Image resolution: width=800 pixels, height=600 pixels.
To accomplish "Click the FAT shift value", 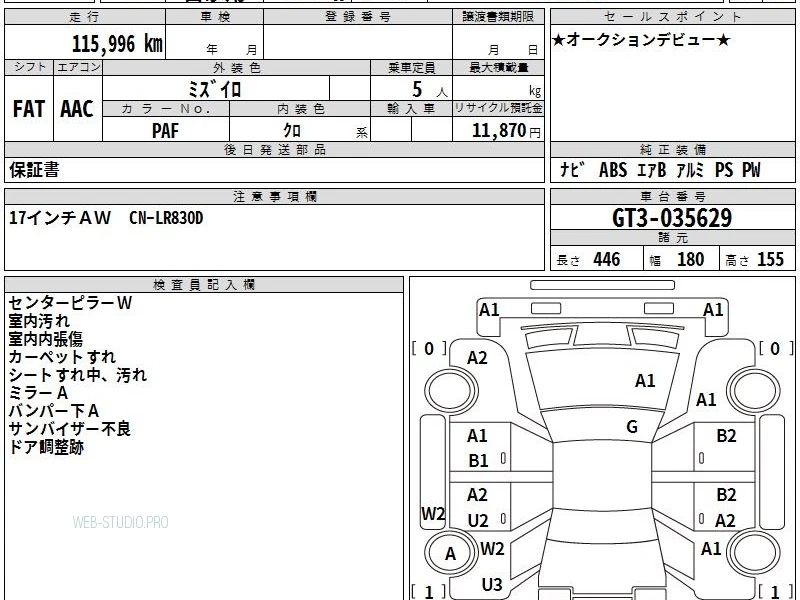I will [29, 109].
